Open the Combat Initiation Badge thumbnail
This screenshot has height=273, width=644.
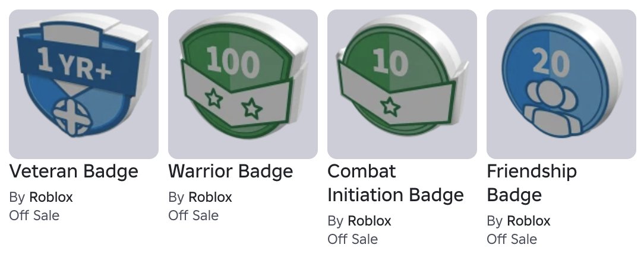point(402,84)
